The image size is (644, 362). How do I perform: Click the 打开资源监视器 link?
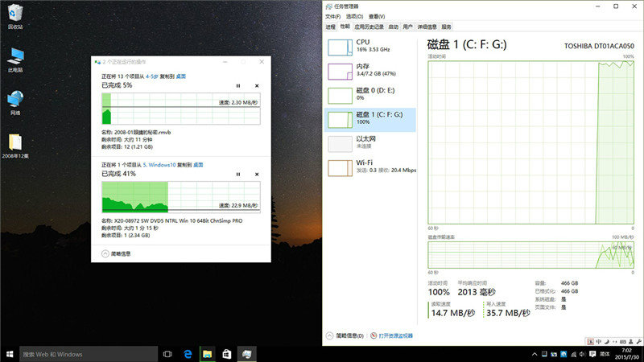coord(394,335)
